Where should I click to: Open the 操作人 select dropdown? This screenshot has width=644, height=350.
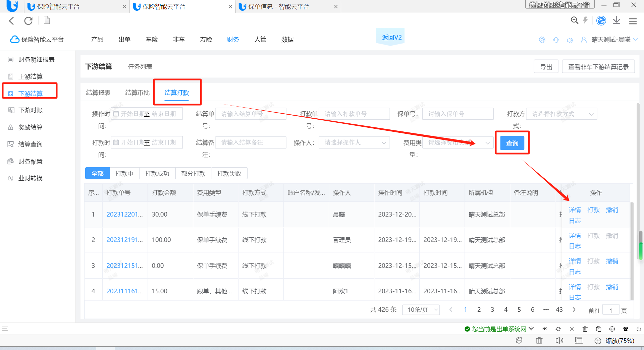(354, 142)
